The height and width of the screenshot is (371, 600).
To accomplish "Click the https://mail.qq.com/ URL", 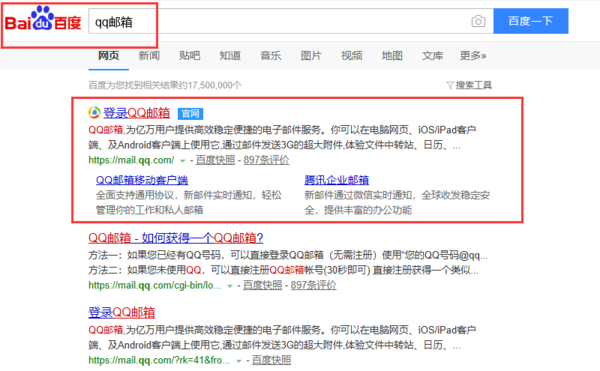I will tap(131, 160).
